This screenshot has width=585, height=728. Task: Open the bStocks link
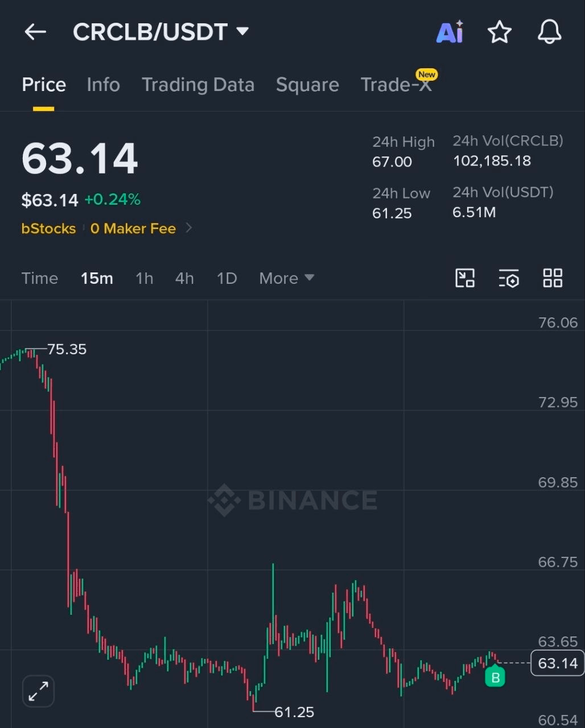49,229
